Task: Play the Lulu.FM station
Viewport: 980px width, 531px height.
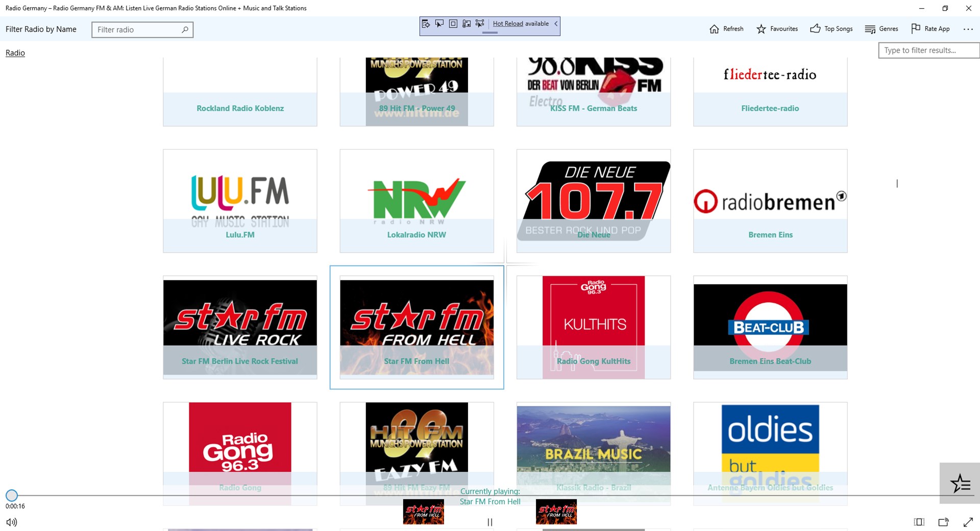Action: click(x=240, y=201)
